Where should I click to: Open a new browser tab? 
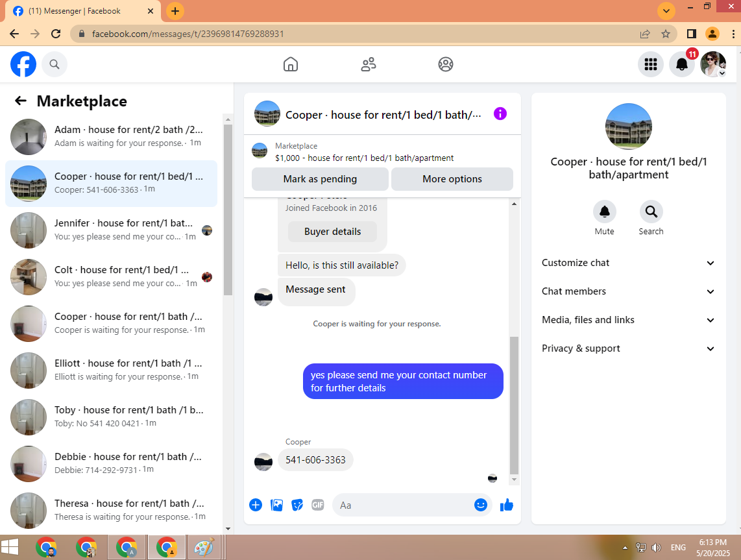[x=175, y=11]
